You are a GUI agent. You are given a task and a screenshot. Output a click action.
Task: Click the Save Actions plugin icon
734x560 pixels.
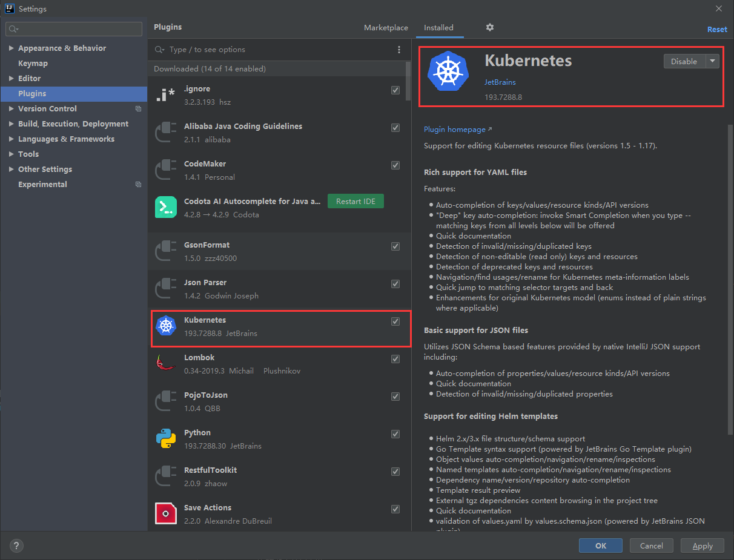click(166, 514)
